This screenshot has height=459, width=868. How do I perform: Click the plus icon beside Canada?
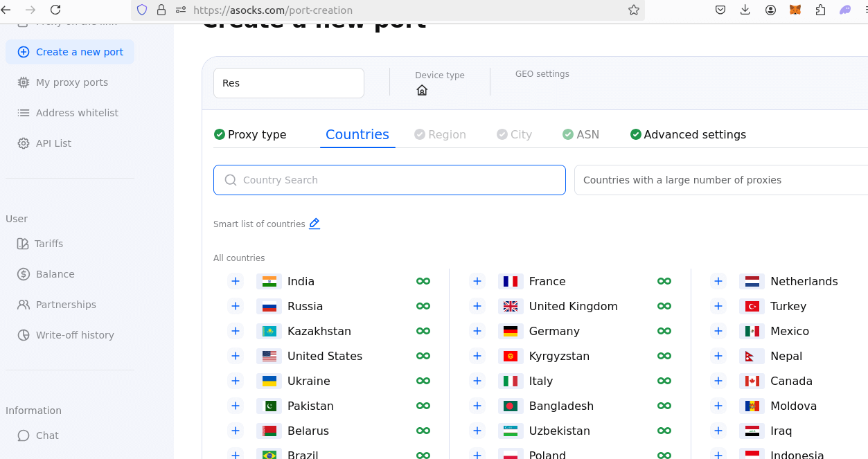pos(718,381)
